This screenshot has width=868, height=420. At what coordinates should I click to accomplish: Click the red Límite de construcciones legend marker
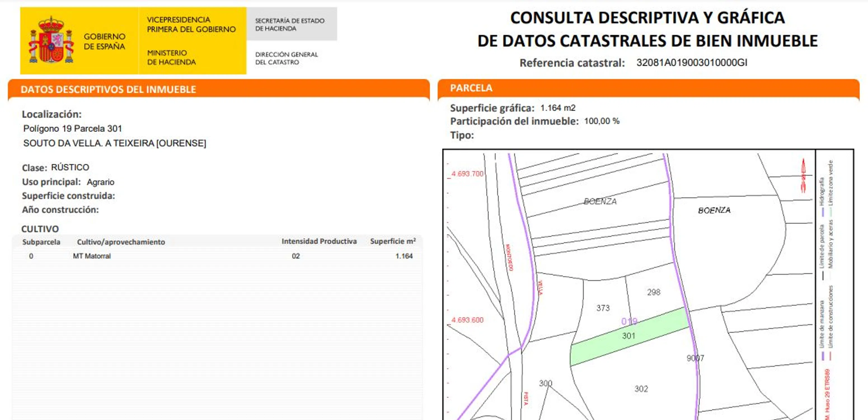point(831,356)
